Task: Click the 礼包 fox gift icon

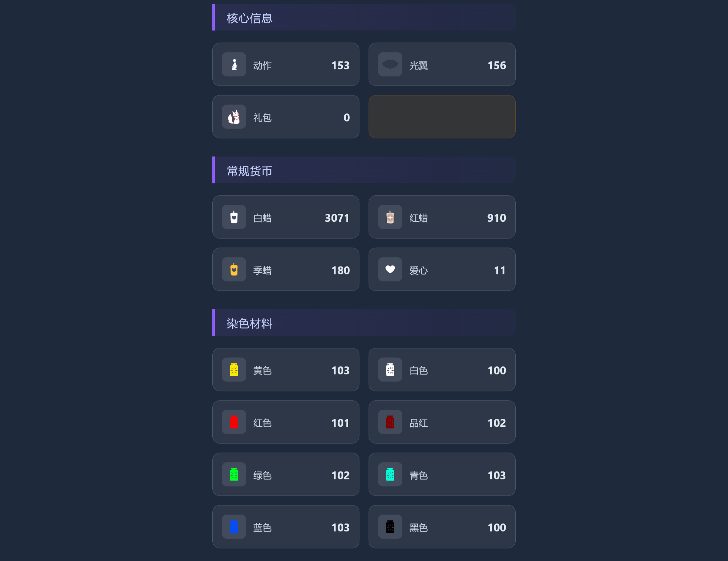Action: pos(234,117)
